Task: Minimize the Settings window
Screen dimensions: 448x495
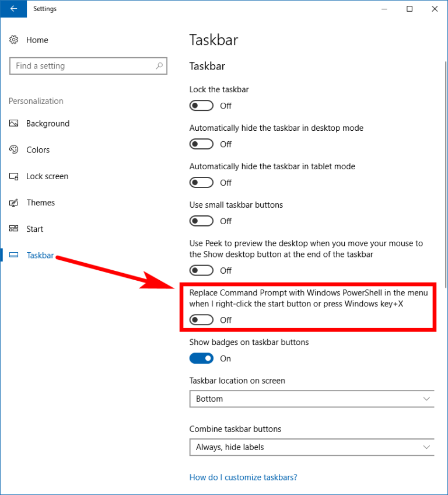Action: (x=384, y=9)
